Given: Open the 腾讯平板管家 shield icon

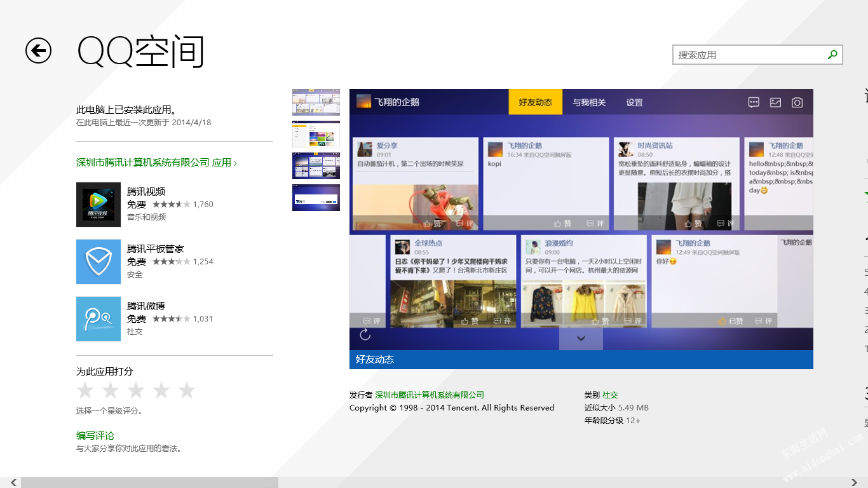Looking at the screenshot, I should [98, 262].
